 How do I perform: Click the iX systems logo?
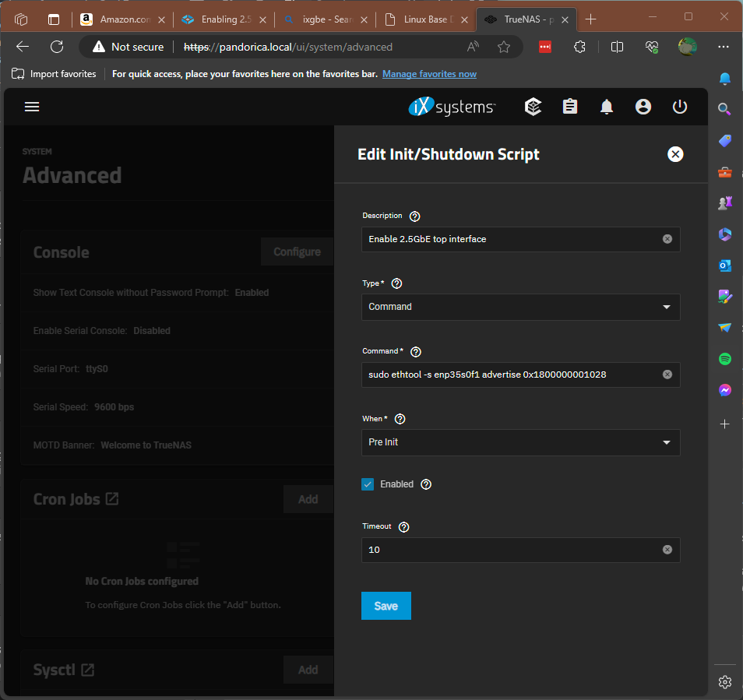[x=452, y=107]
